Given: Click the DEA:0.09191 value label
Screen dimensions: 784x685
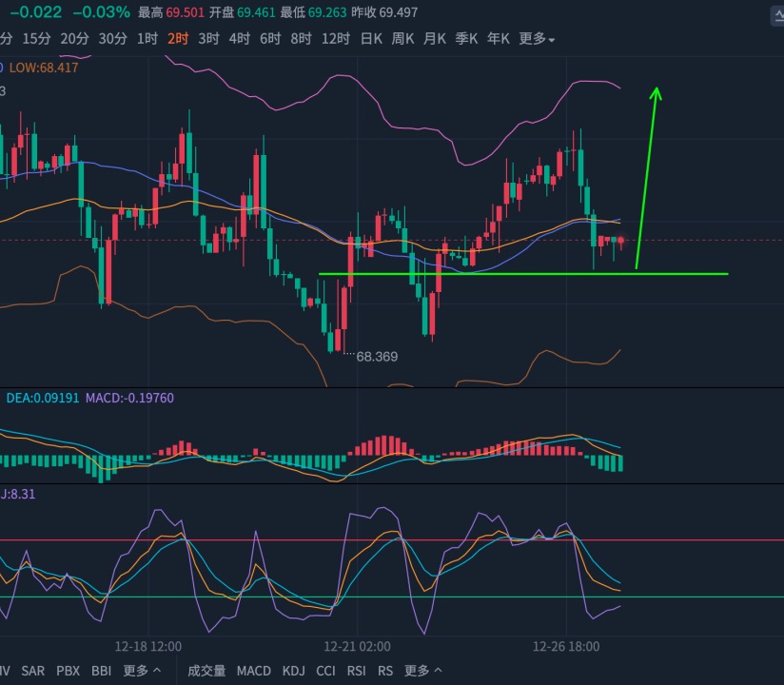Looking at the screenshot, I should pos(43,398).
